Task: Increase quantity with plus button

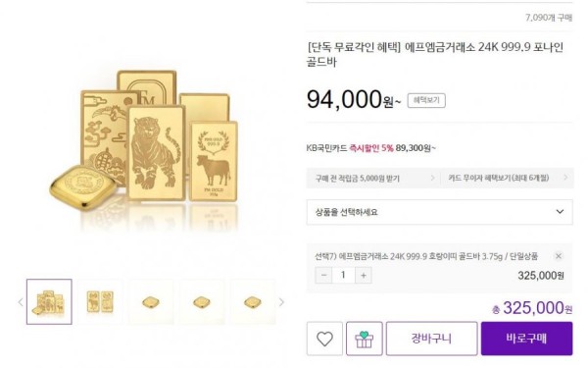Action: [x=364, y=275]
